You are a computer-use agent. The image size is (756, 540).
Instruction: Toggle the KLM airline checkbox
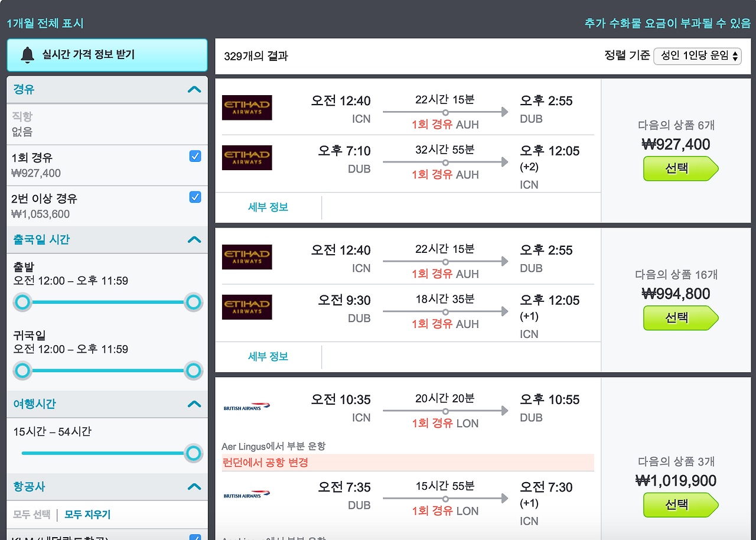click(195, 537)
